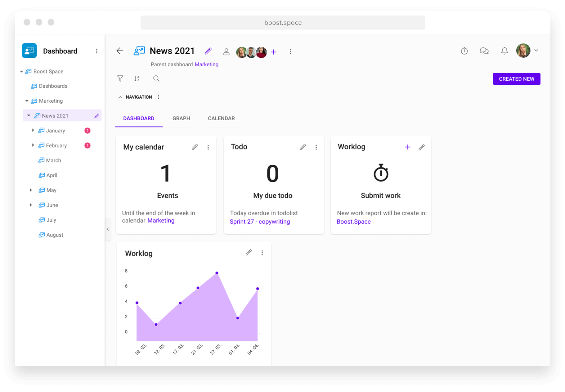Open the member invite plus beside the avatars
The image size is (565, 392).
(x=274, y=52)
